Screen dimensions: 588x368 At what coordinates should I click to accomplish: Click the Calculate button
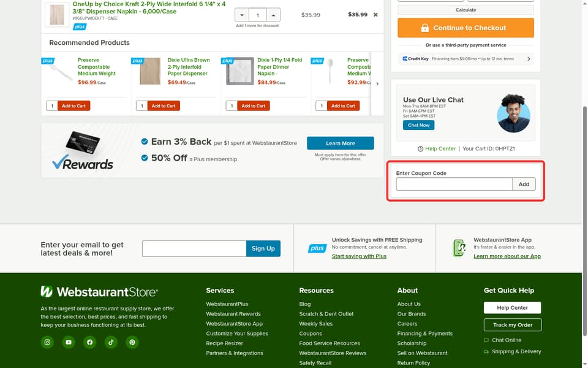click(466, 10)
